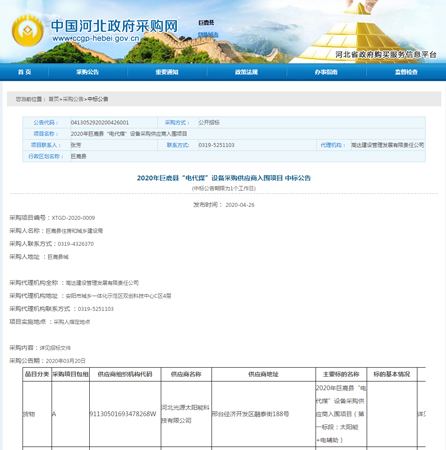Click supplier code 91130501693478268W cell
This screenshot has width=446, height=450.
click(123, 414)
